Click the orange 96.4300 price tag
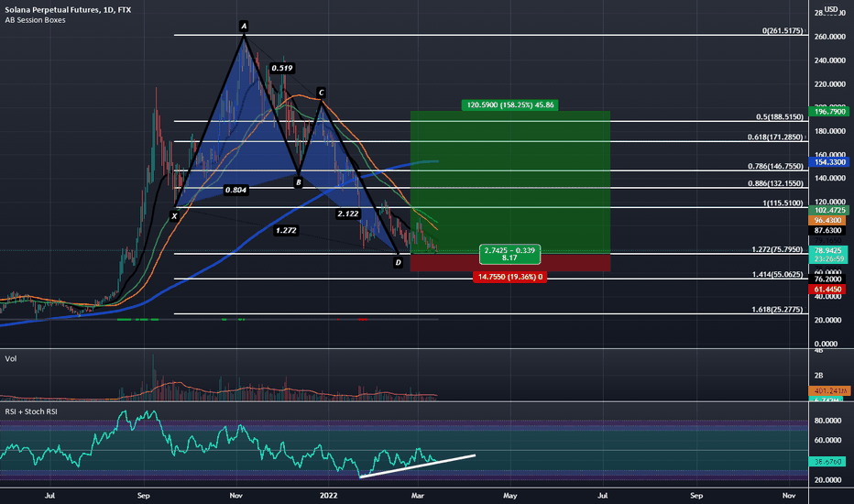Image resolution: width=854 pixels, height=504 pixels. [827, 220]
